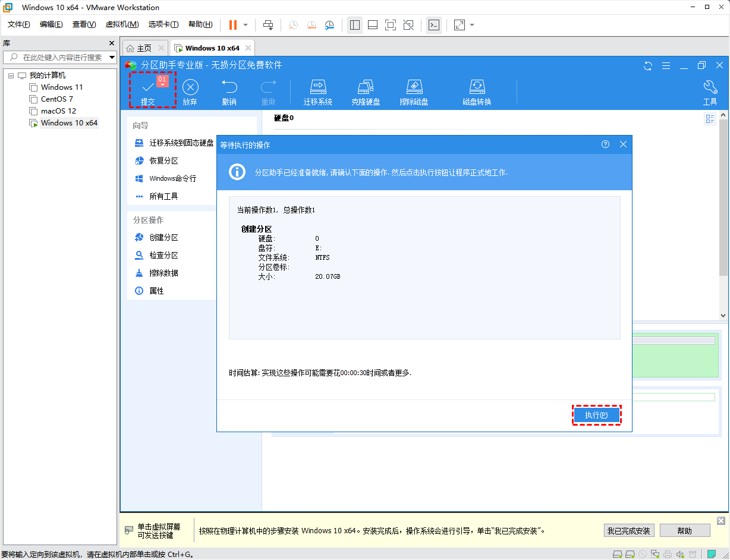Open the 磁盘转换 (Disk Convert) tool
Image resolution: width=730 pixels, height=560 pixels.
click(x=477, y=92)
